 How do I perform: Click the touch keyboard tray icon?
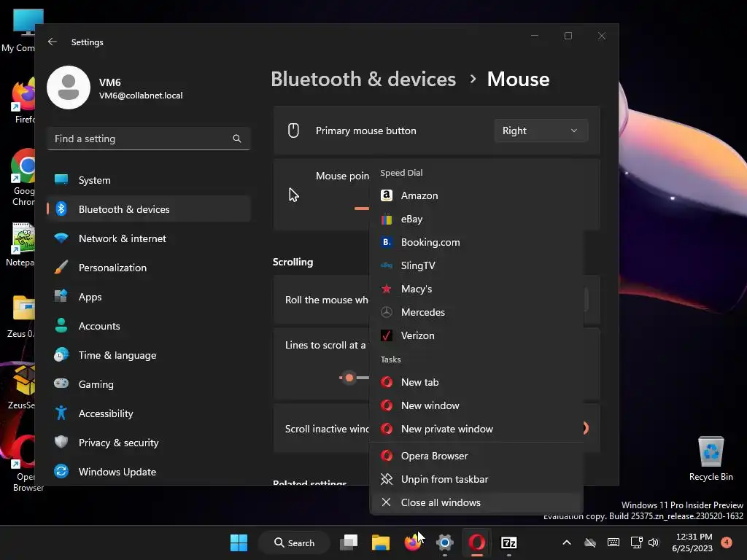click(614, 542)
